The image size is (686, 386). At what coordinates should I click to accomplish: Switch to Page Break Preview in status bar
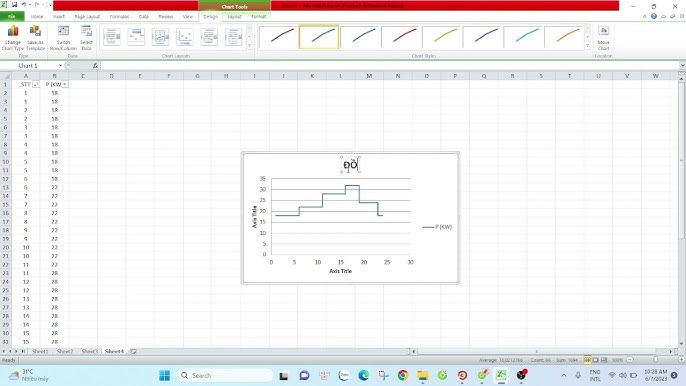pos(604,360)
